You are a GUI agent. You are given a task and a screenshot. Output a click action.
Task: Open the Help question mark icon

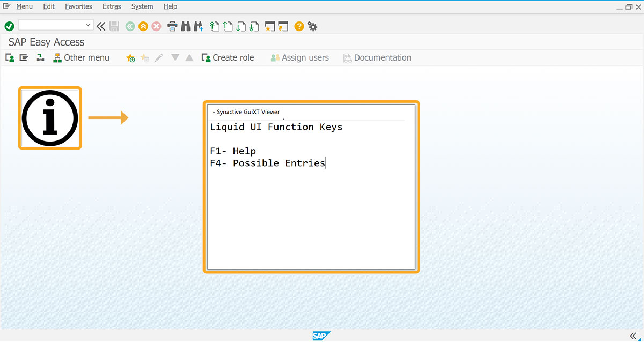tap(299, 26)
